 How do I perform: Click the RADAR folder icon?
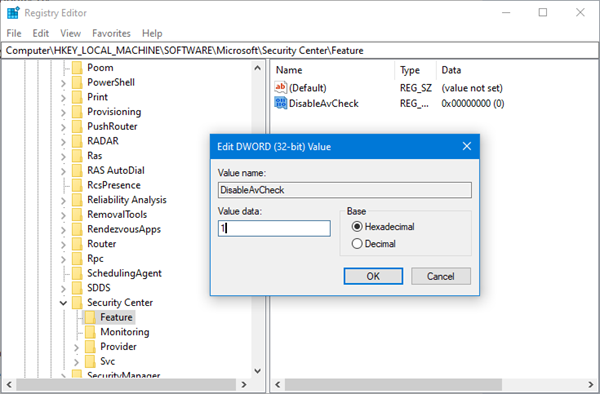[x=77, y=141]
